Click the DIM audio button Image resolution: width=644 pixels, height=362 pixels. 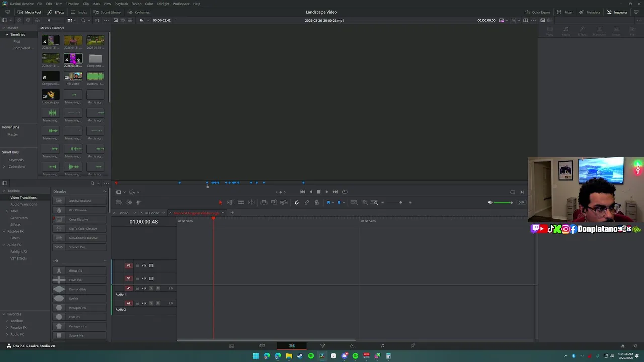[521, 202]
